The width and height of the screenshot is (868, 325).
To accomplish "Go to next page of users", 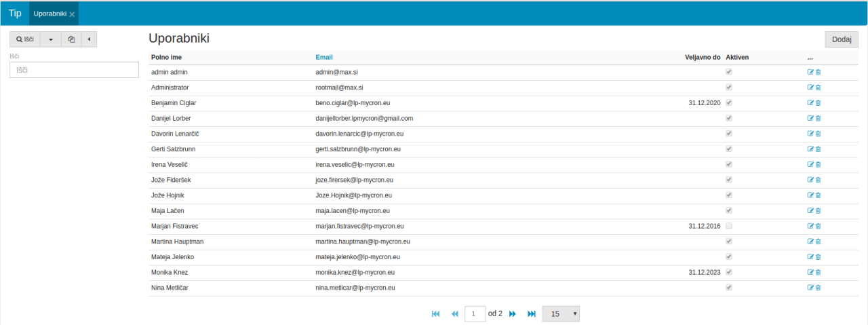I will click(x=513, y=313).
